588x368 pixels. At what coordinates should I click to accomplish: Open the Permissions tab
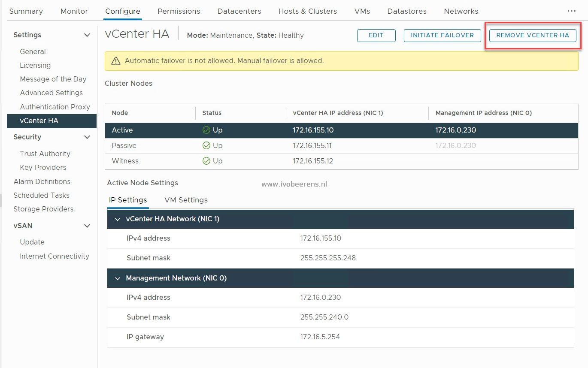pos(179,11)
